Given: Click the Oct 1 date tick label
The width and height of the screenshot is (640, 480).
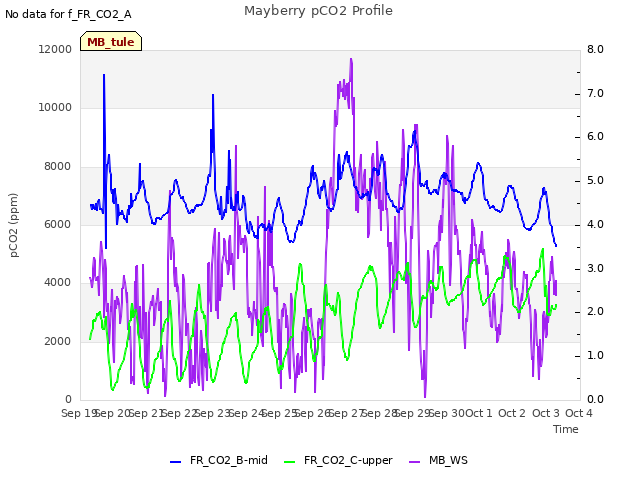Looking at the screenshot, I should pyautogui.click(x=479, y=413).
